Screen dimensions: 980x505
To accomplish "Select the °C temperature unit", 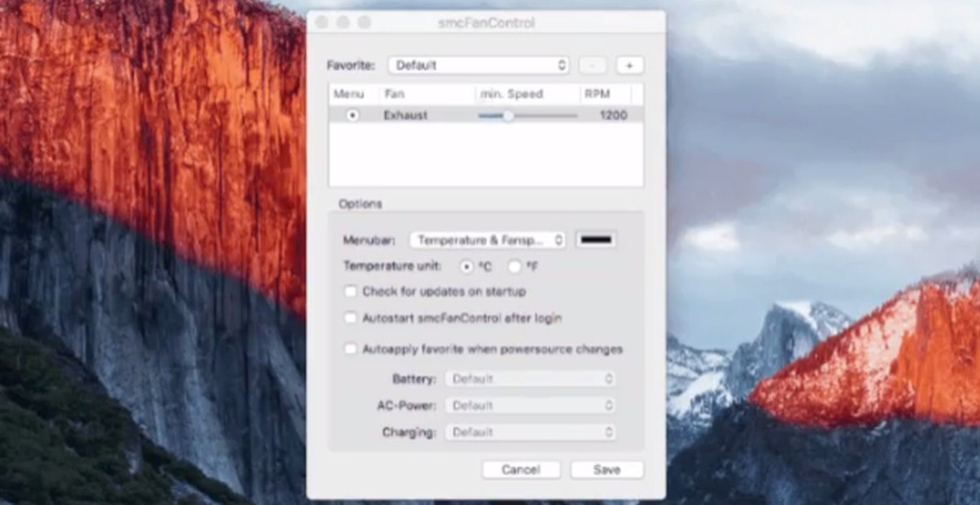I will (467, 267).
